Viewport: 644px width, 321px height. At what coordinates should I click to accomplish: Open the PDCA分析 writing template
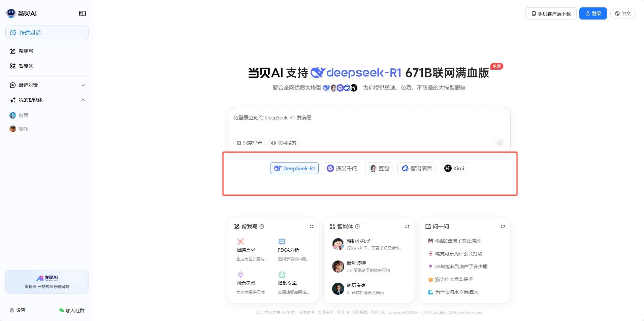pyautogui.click(x=294, y=250)
